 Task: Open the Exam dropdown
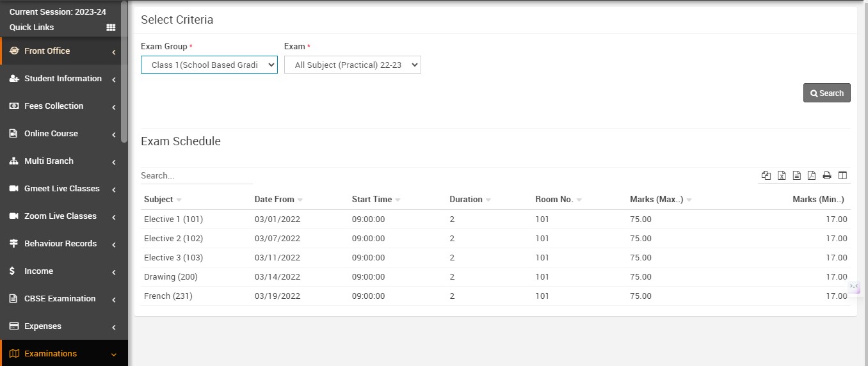coord(353,65)
